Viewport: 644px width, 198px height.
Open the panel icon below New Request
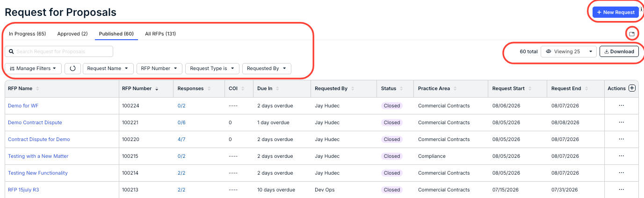[632, 34]
